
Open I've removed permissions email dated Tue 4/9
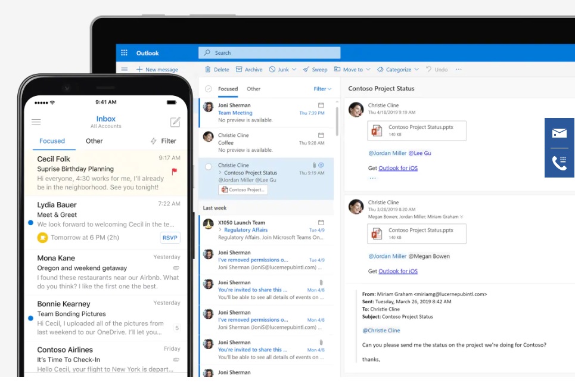[x=266, y=260]
